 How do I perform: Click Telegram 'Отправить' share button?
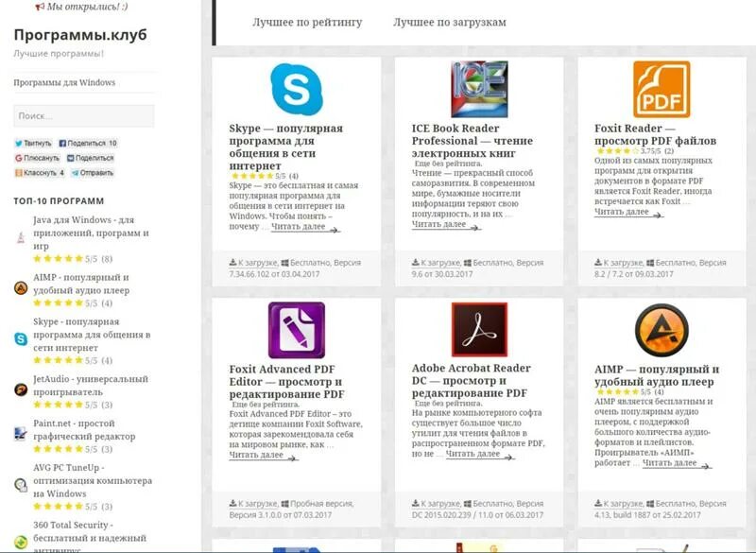tap(93, 173)
